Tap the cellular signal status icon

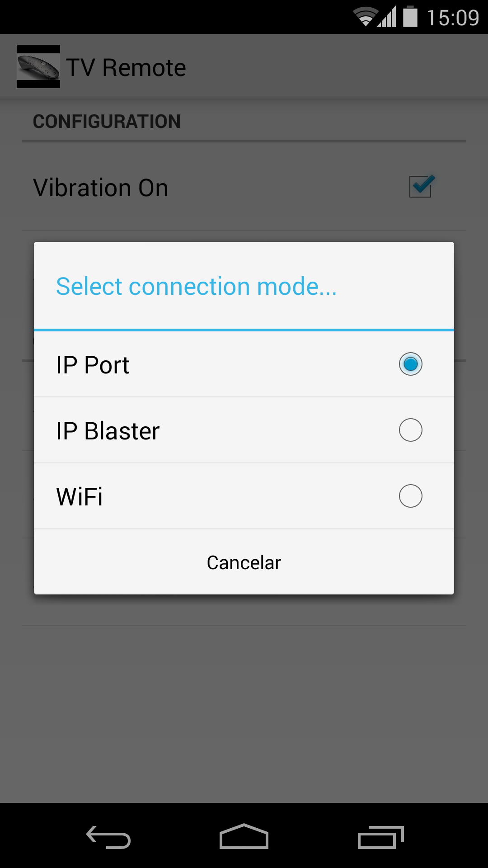click(387, 17)
